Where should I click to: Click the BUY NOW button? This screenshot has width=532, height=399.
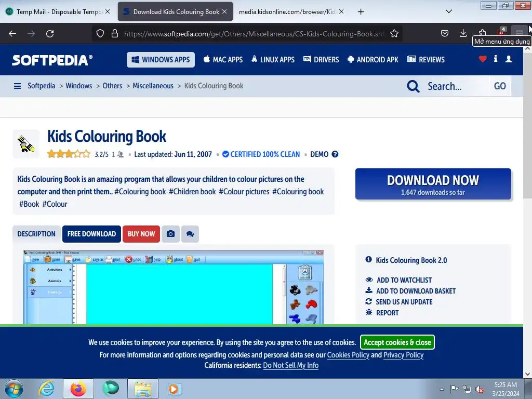point(141,234)
